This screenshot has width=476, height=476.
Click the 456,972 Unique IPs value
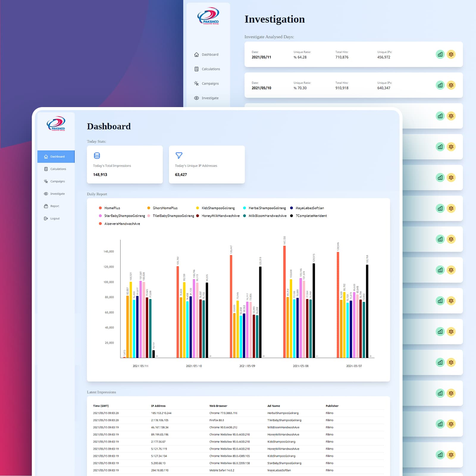pos(384,57)
